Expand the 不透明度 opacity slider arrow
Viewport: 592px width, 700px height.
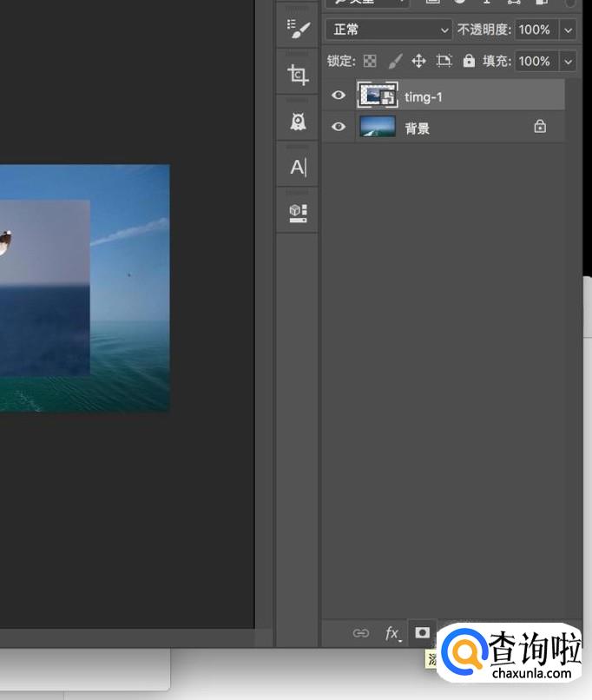pyautogui.click(x=569, y=30)
